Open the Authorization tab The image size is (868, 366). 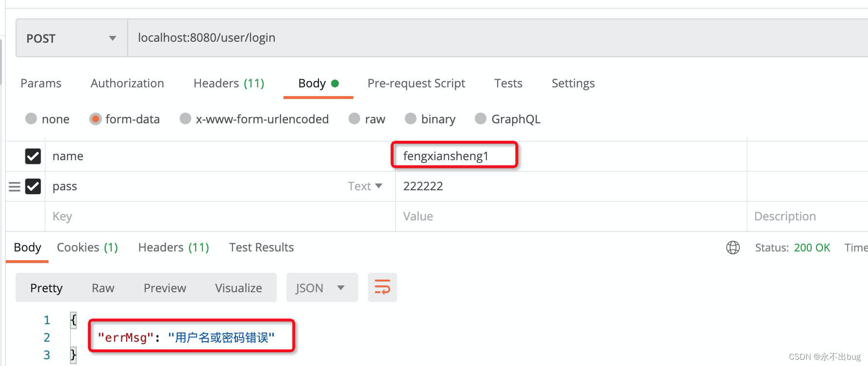(127, 83)
